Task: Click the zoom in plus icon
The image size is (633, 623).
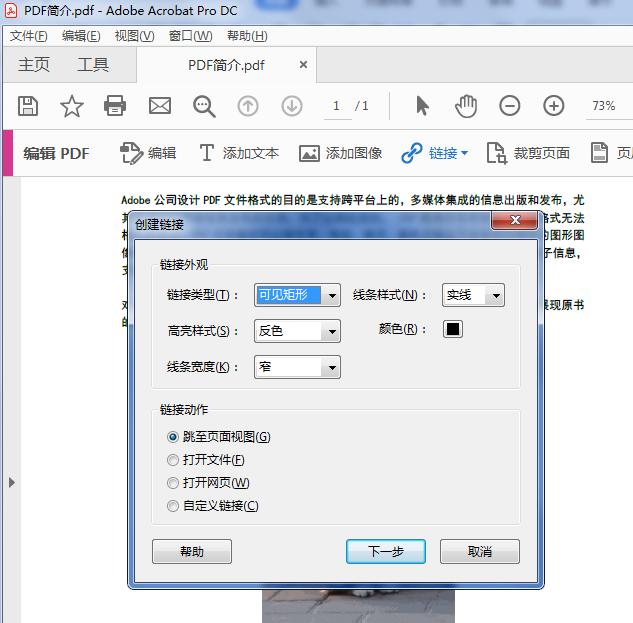Action: 553,106
